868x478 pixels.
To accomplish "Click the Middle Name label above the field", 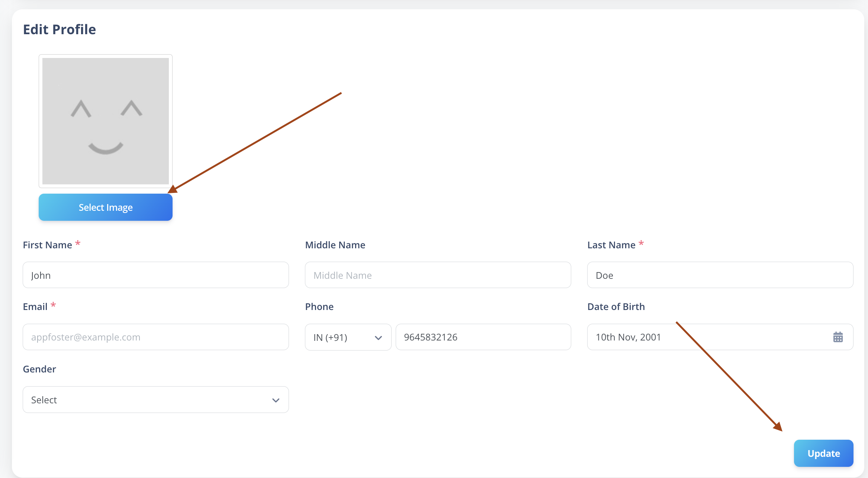I will pyautogui.click(x=335, y=245).
